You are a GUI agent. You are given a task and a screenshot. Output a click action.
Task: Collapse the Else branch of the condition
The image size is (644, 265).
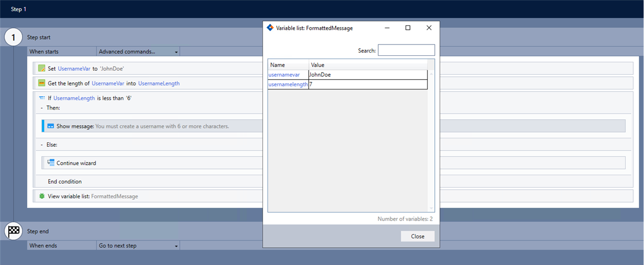point(42,145)
